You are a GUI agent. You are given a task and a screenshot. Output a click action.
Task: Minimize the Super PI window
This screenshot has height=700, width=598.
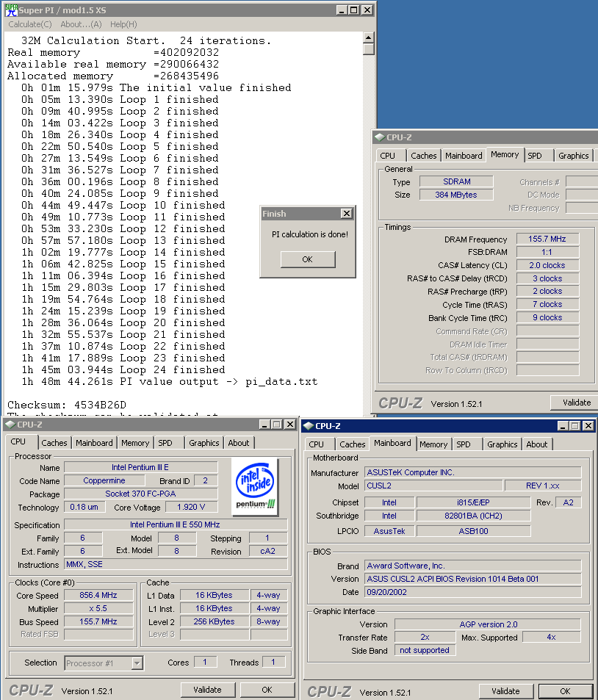coord(340,10)
